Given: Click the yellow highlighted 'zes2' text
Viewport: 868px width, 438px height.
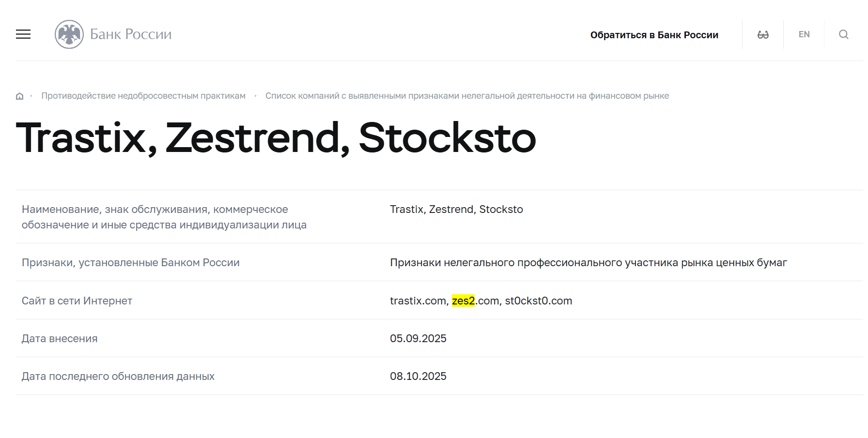Looking at the screenshot, I should (463, 301).
